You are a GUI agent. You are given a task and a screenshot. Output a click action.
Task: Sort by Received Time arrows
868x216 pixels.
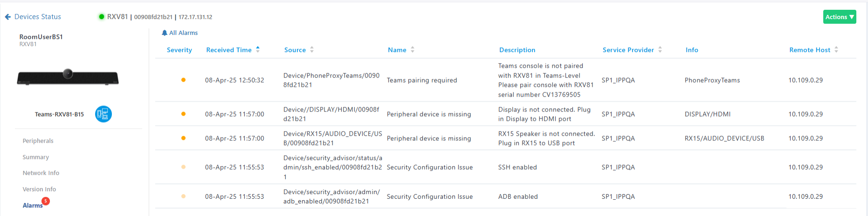[258, 49]
